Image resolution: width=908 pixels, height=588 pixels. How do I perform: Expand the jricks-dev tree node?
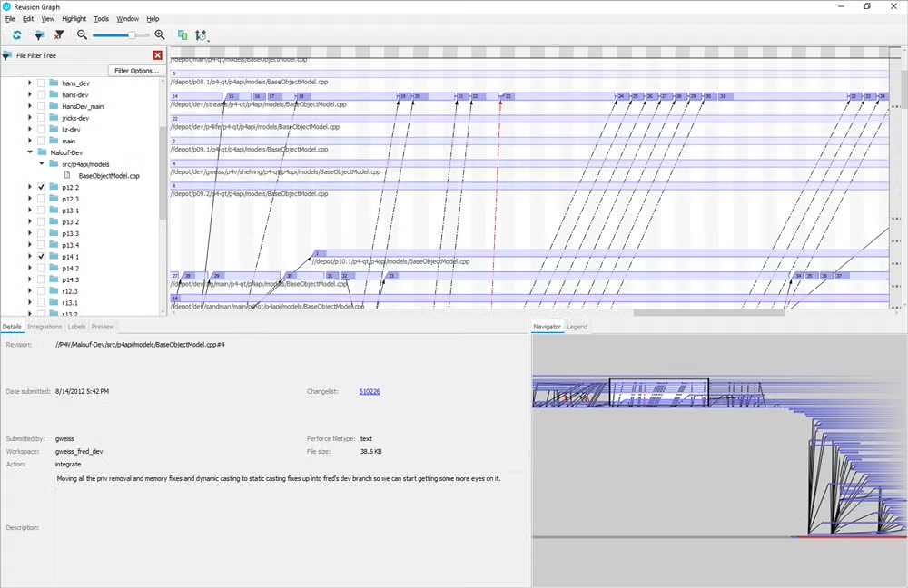[29, 117]
